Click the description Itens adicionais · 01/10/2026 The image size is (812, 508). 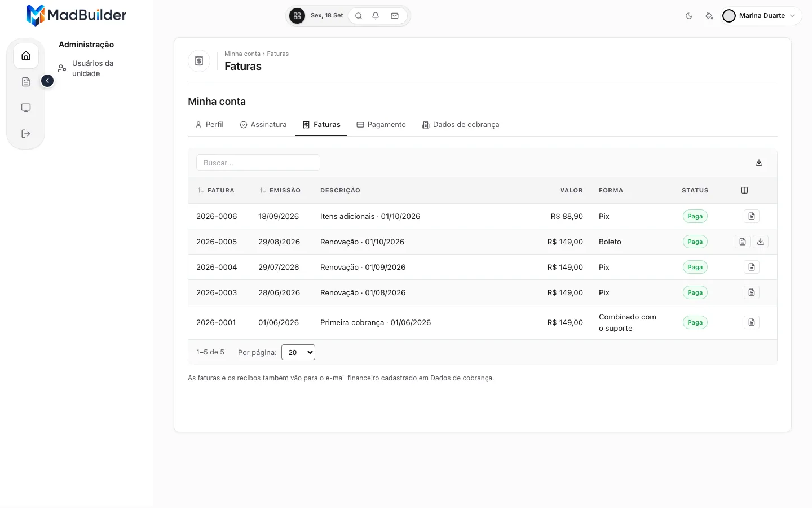[x=370, y=216]
